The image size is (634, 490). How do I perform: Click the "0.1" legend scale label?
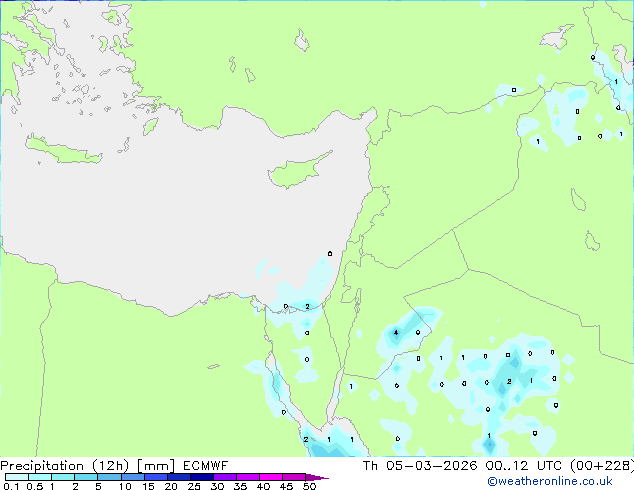11,486
